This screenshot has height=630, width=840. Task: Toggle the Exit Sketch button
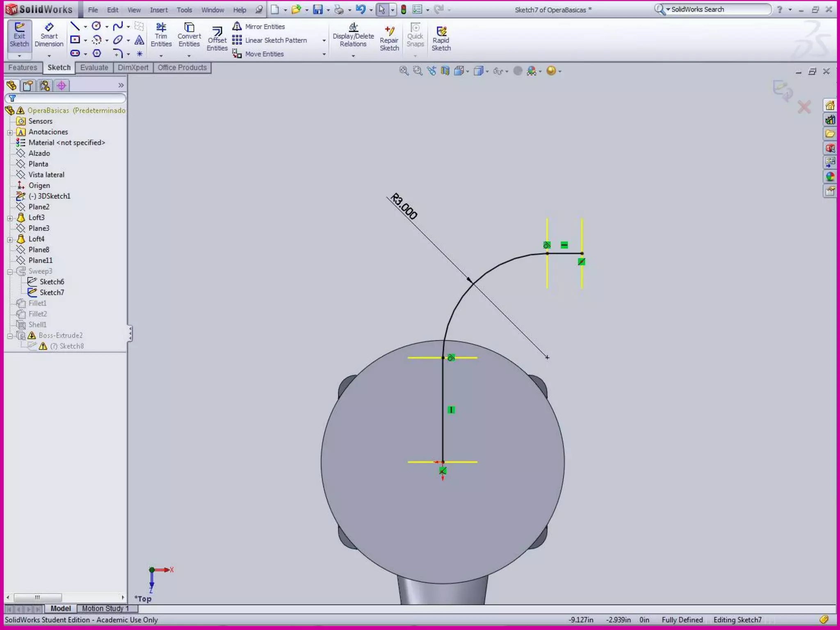(19, 35)
